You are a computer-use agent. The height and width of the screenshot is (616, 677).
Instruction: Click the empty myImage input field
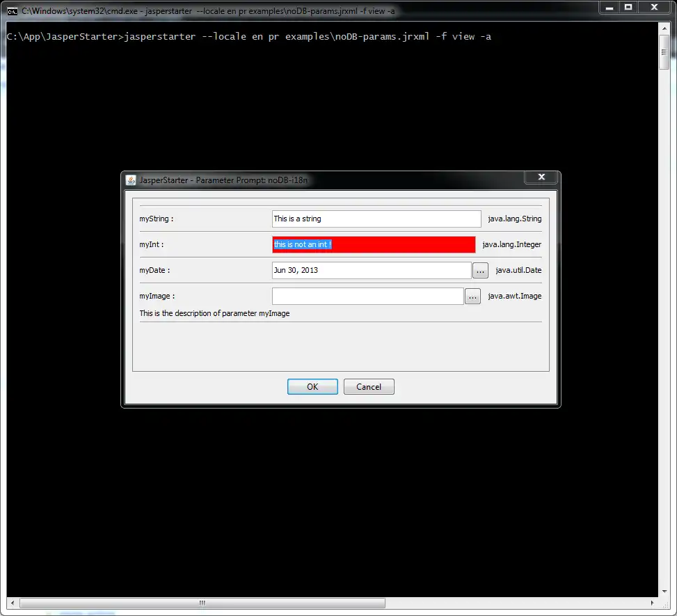pos(368,297)
